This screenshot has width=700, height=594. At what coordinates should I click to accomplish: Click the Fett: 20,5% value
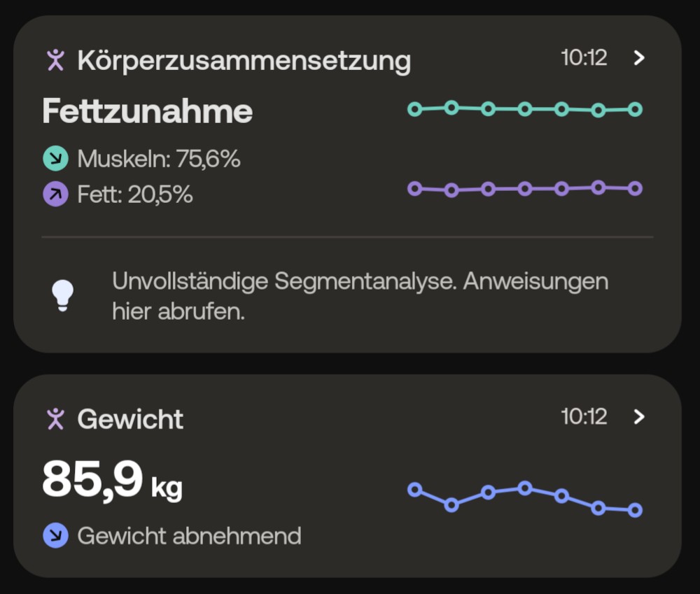pyautogui.click(x=135, y=194)
